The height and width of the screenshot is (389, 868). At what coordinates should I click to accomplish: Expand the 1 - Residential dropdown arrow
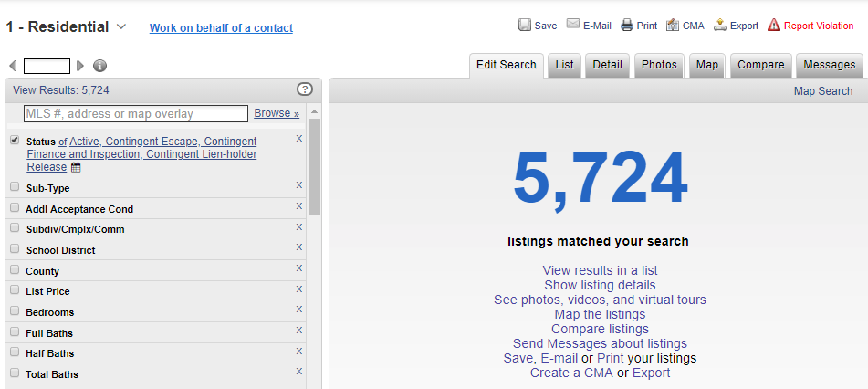pyautogui.click(x=121, y=27)
